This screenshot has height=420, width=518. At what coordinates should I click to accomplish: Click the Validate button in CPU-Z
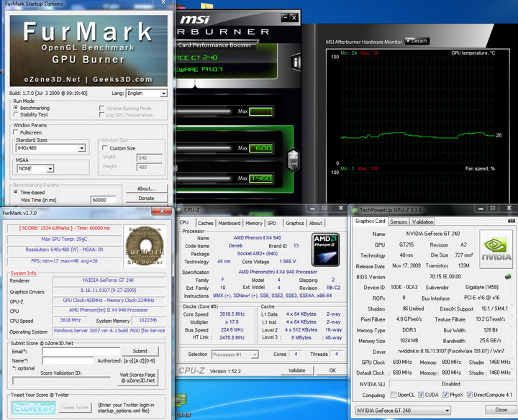[296, 370]
